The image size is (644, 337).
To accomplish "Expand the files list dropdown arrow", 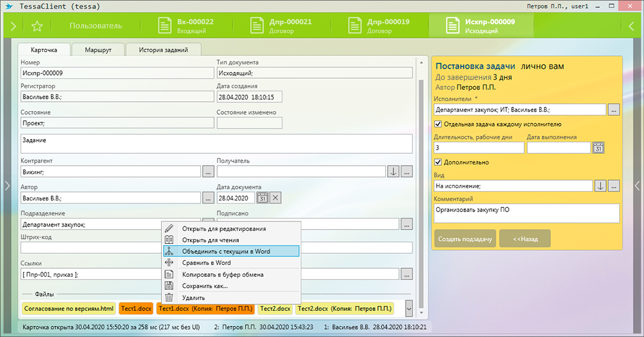I will (409, 308).
